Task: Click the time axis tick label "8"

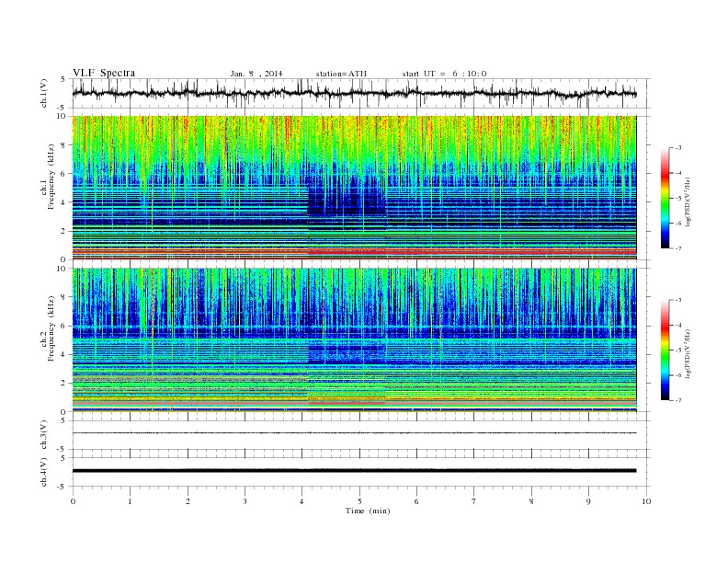Action: pos(531,501)
